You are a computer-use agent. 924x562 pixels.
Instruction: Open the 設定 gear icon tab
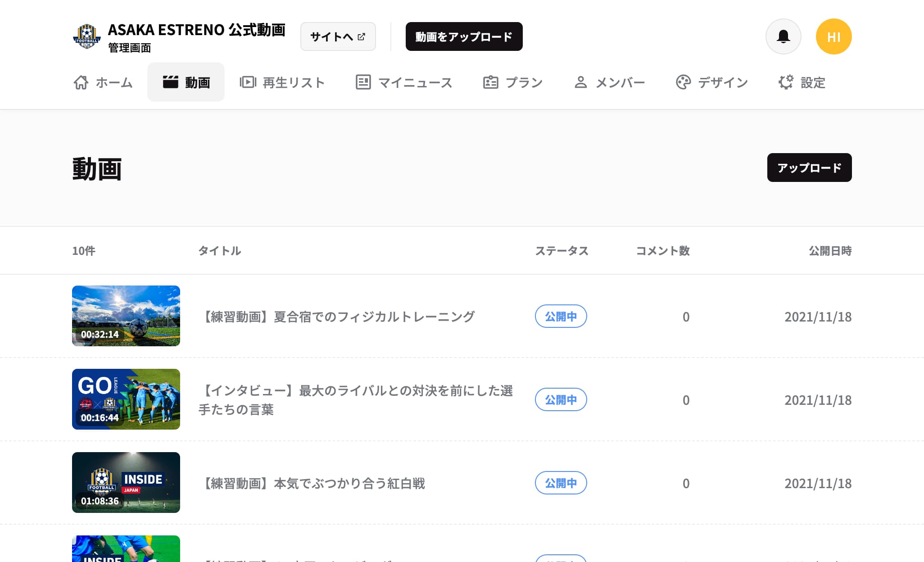pyautogui.click(x=802, y=82)
